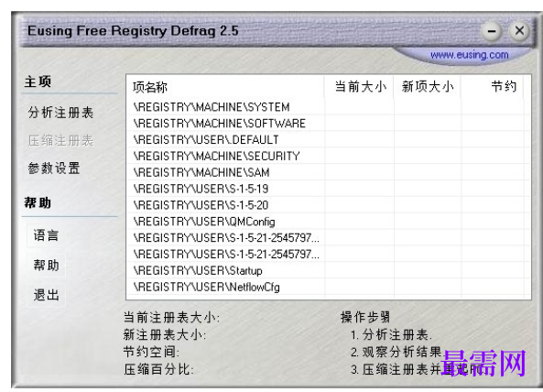Click the 节约空间 label
This screenshot has height=392, width=543.
click(x=151, y=353)
